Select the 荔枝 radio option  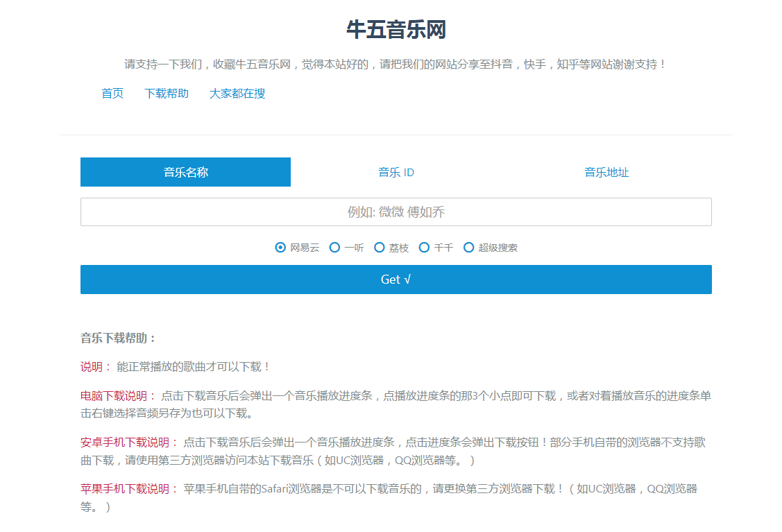coord(380,247)
